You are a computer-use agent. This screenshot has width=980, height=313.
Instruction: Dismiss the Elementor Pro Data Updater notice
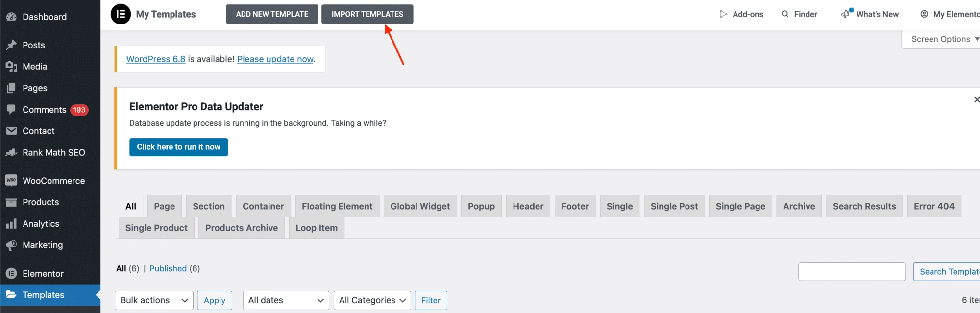976,99
